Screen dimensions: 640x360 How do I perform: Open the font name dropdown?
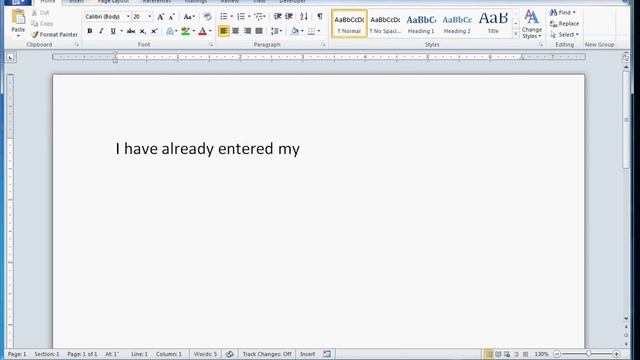128,17
